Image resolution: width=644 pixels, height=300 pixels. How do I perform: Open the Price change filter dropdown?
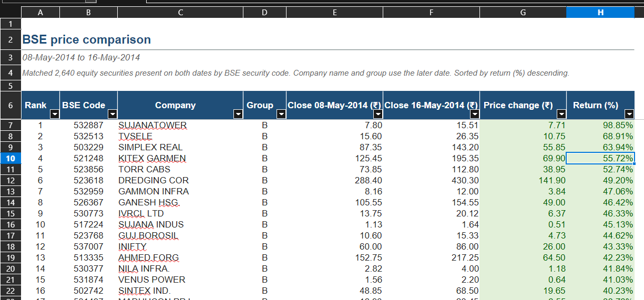(x=561, y=115)
